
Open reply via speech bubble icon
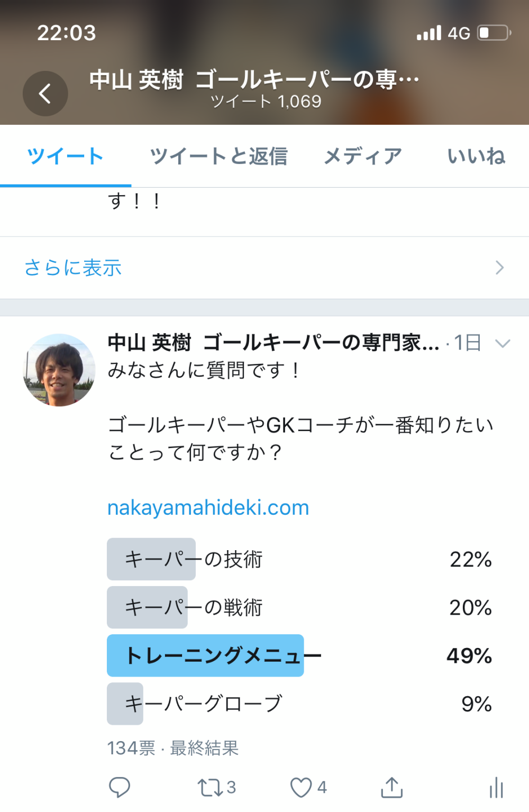click(x=120, y=787)
